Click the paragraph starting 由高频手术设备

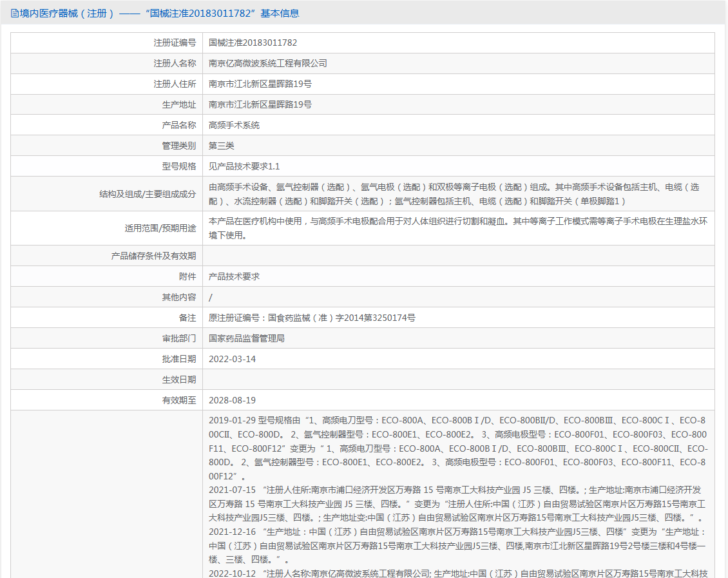(454, 194)
